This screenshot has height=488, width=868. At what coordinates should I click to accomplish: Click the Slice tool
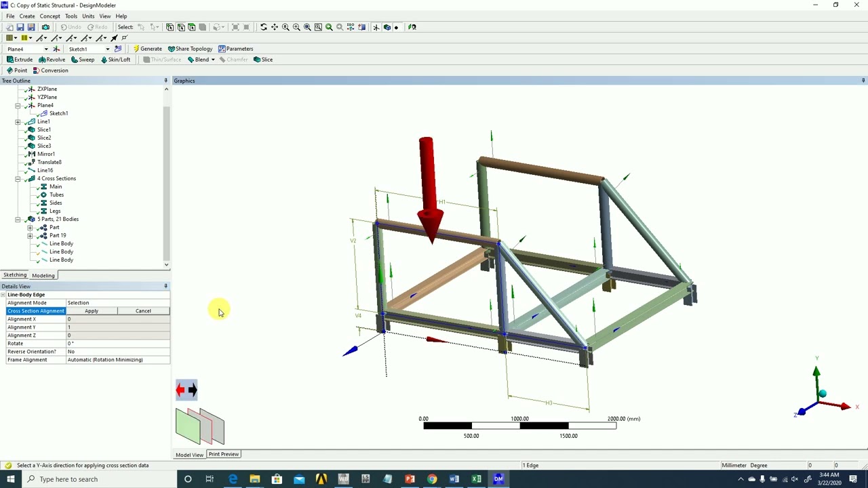coord(263,60)
